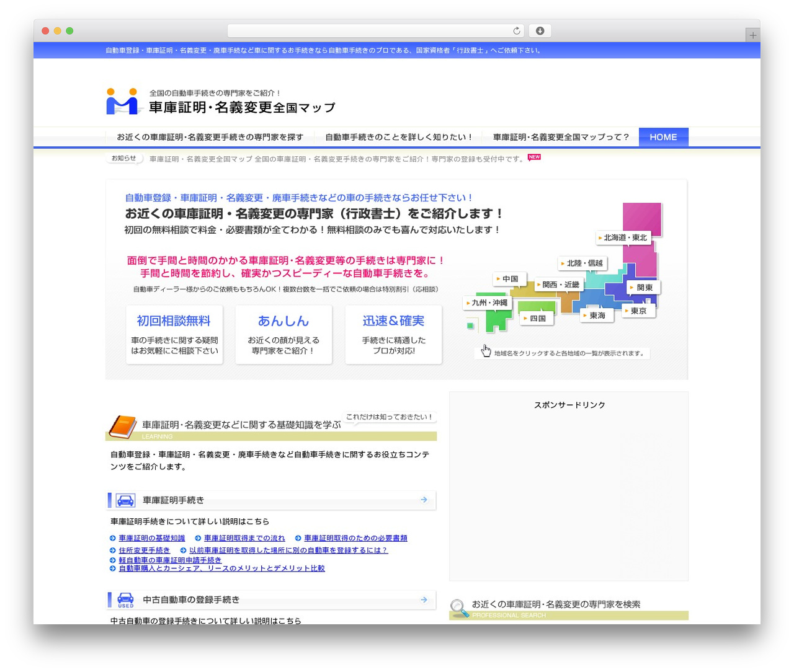Select 関西・近畿 region on map
794x672 pixels.
558,285
